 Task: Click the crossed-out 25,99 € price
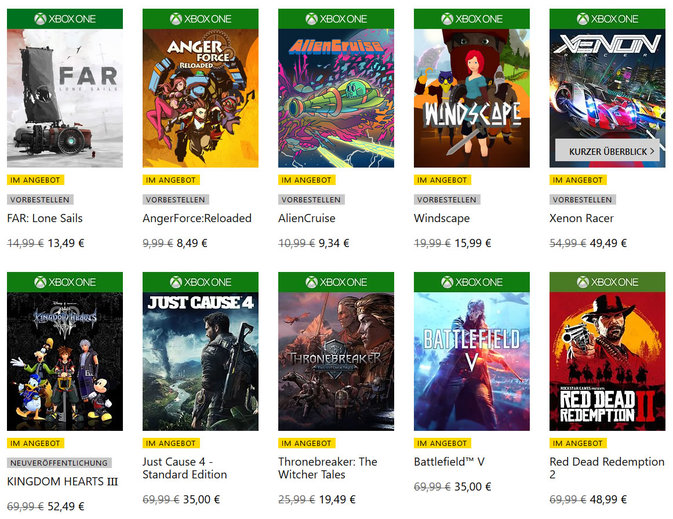[297, 500]
